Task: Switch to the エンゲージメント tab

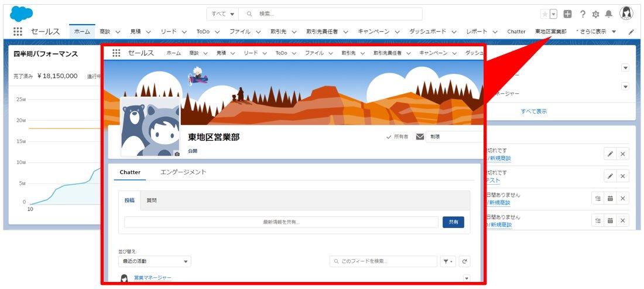Action: coord(183,172)
